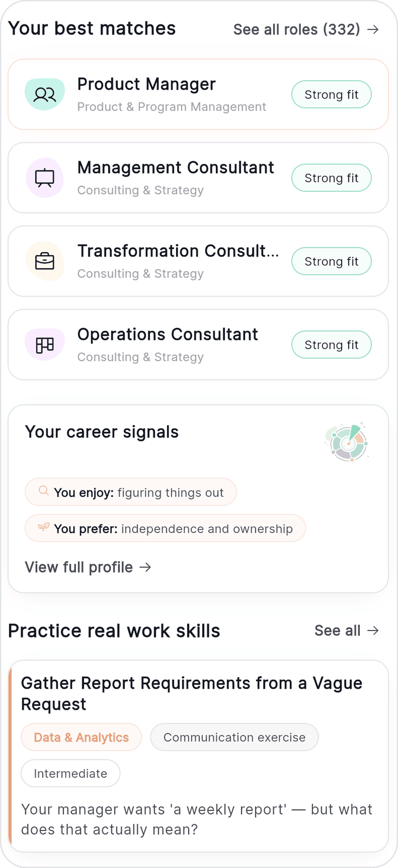Select the briefcase icon beside Transformation Consultant

click(x=44, y=261)
